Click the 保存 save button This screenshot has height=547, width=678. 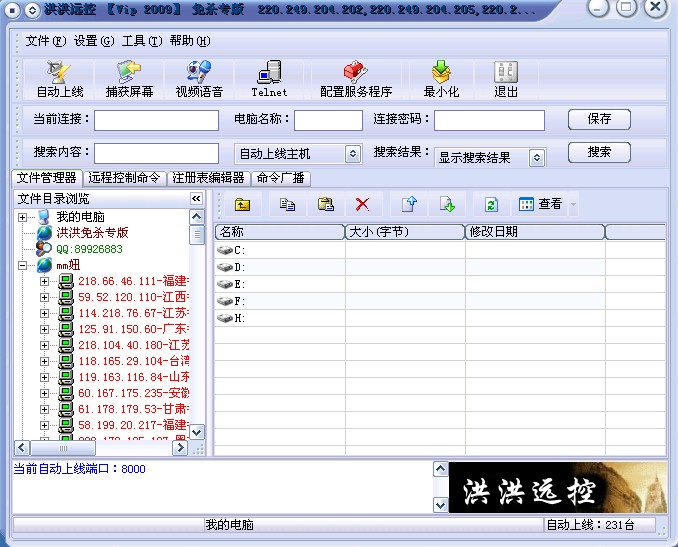pos(599,119)
